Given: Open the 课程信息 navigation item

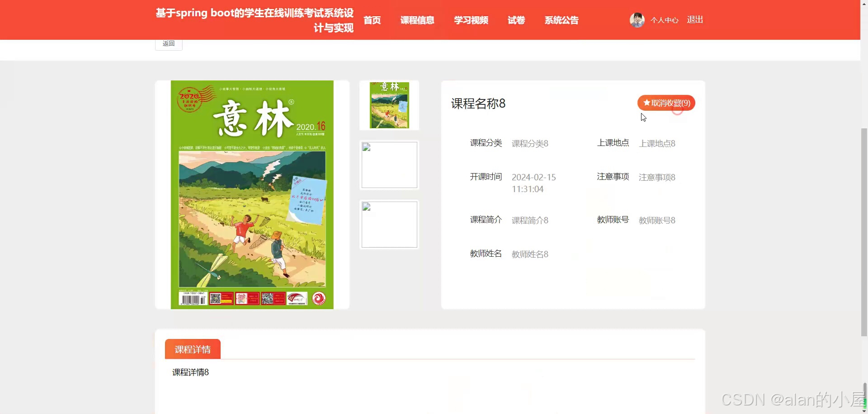Looking at the screenshot, I should 417,20.
